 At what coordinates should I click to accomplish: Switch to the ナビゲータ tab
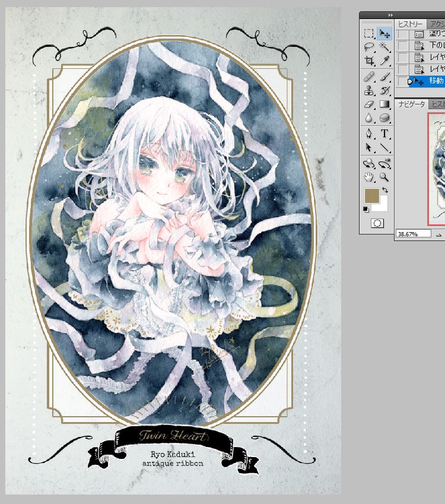tap(411, 104)
